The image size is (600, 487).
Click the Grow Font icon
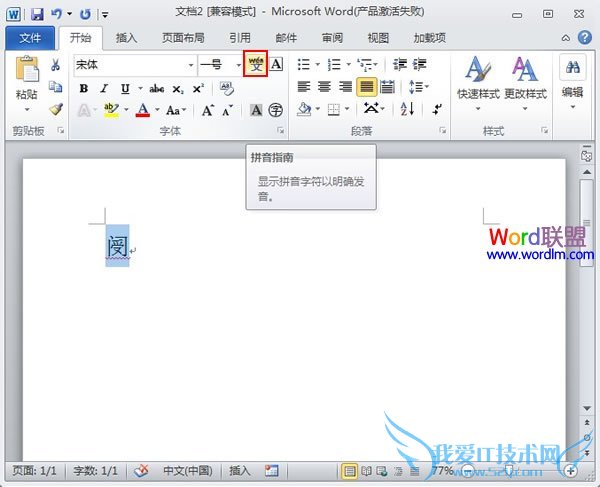coord(208,111)
